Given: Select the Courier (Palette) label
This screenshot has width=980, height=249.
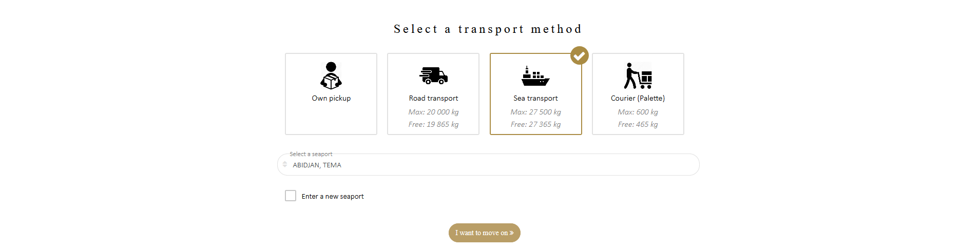Looking at the screenshot, I should coord(638,98).
